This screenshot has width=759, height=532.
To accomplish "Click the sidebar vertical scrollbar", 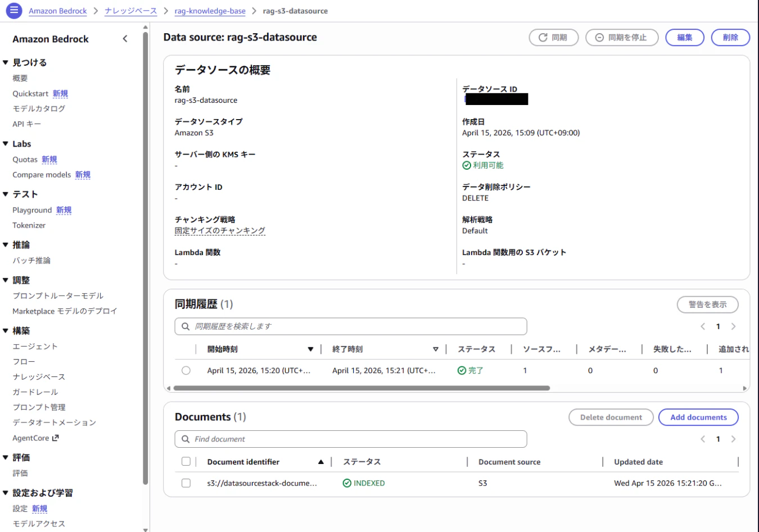I will click(146, 258).
